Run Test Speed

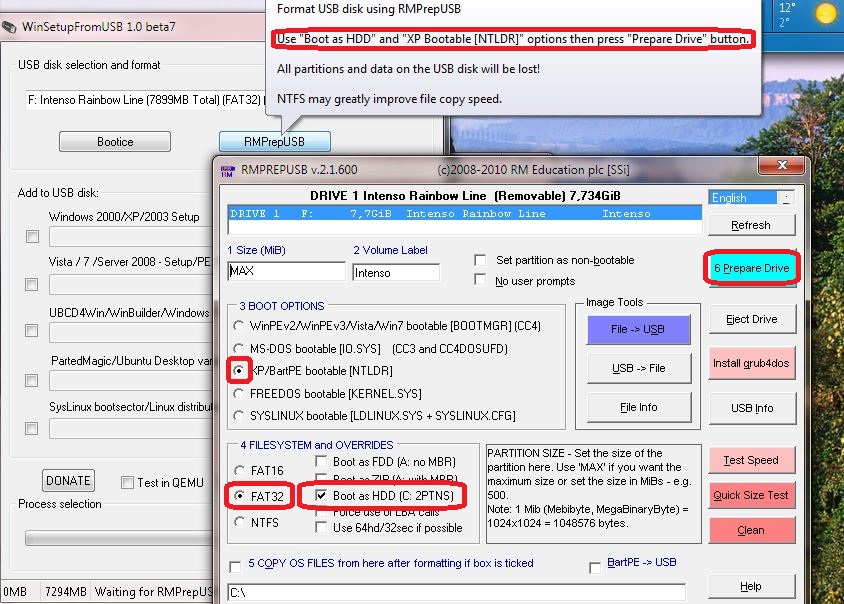751,460
